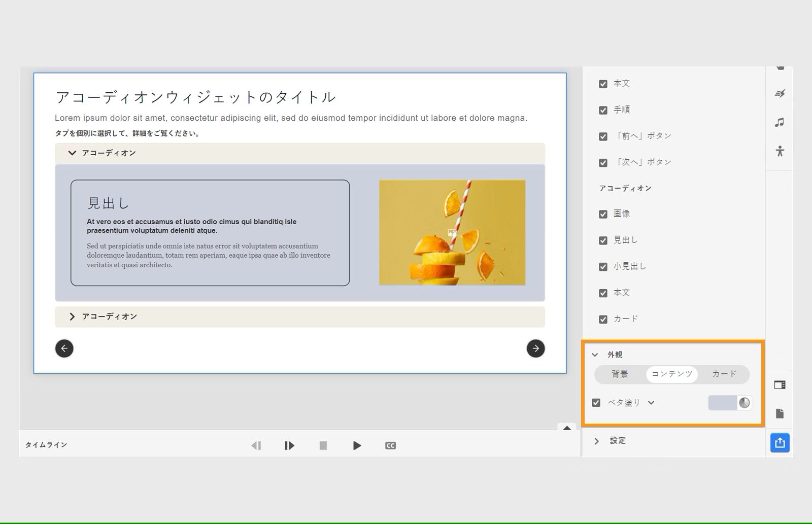
Task: Select the orange juice image on slide
Action: [x=452, y=232]
